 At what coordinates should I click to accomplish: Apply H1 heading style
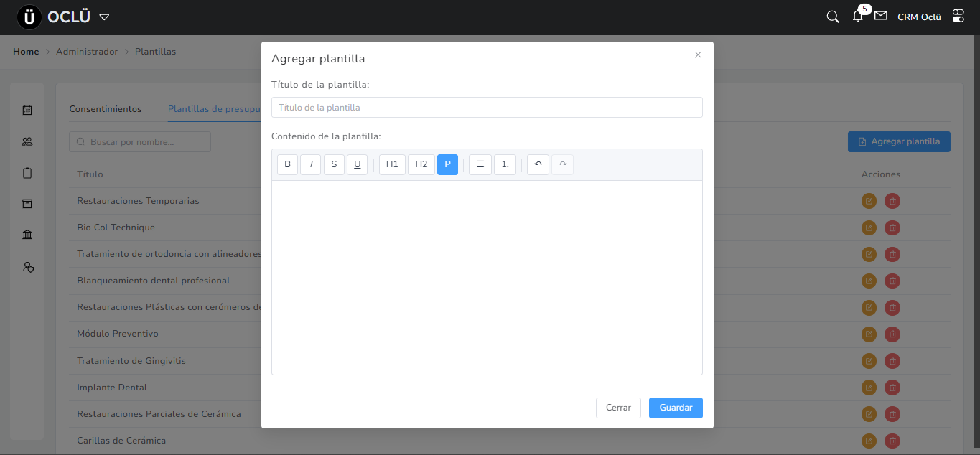[392, 164]
